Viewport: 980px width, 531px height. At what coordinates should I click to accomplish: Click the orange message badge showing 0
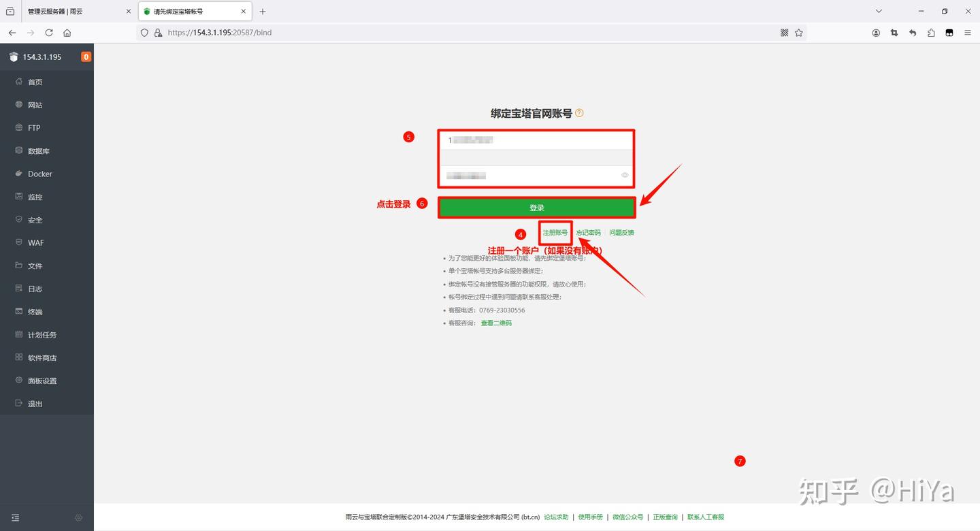click(86, 57)
